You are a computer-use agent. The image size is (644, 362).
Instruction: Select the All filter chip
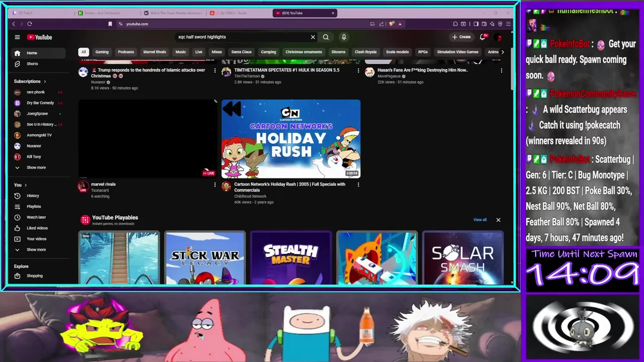pos(84,52)
